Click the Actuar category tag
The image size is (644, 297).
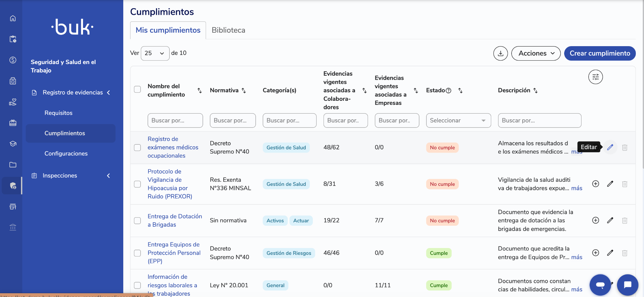click(x=301, y=220)
